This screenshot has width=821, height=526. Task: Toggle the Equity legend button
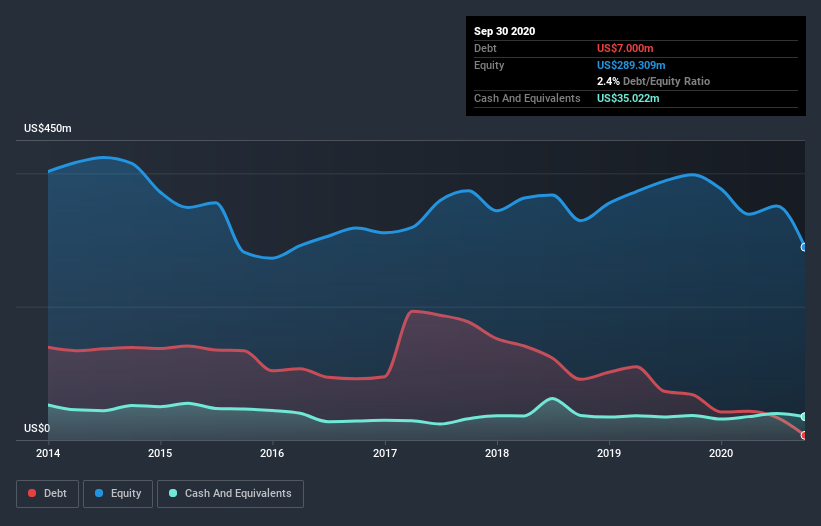[118, 494]
